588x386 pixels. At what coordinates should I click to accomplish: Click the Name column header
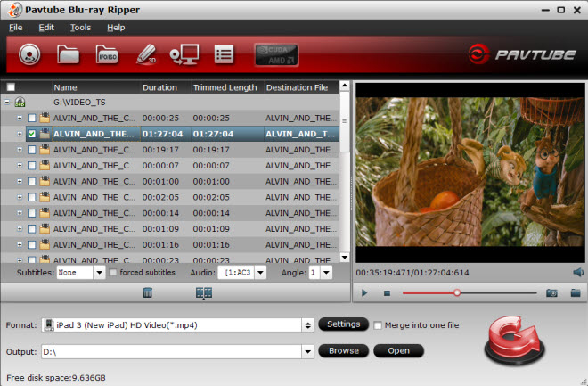pyautogui.click(x=95, y=87)
